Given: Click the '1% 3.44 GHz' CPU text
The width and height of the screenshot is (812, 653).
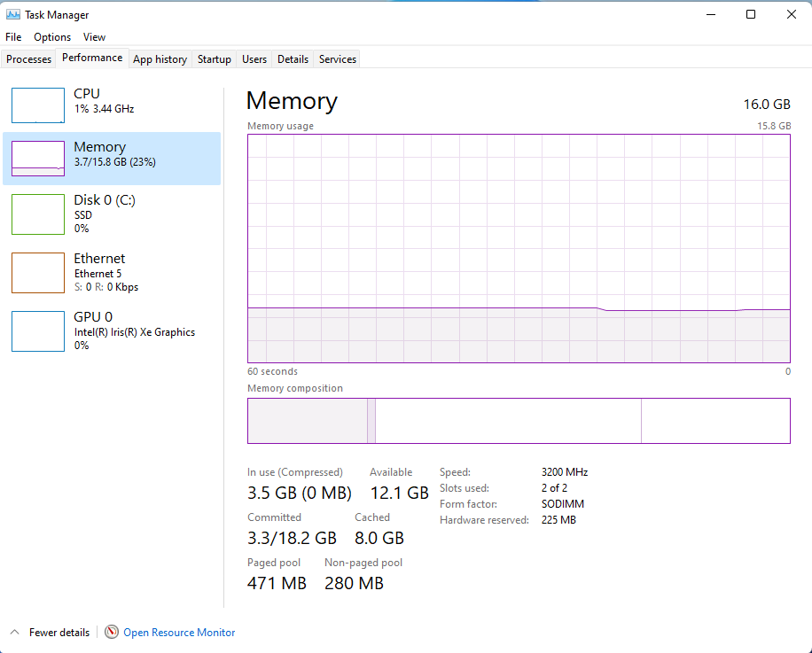Looking at the screenshot, I should [x=104, y=109].
